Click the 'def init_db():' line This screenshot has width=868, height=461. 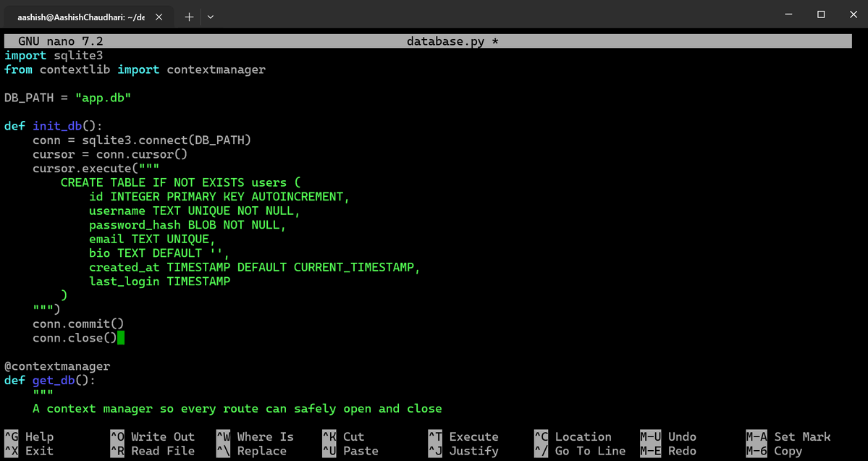[x=54, y=126]
